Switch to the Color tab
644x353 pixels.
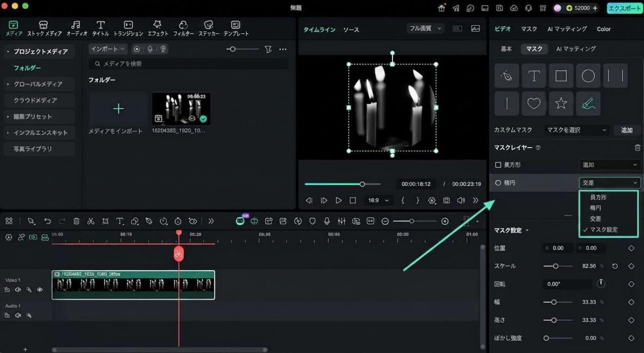point(603,29)
